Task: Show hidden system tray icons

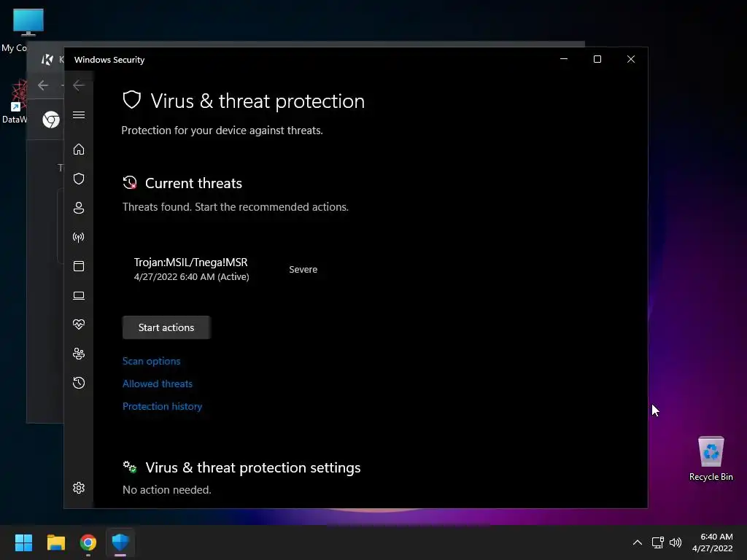Action: [x=638, y=542]
